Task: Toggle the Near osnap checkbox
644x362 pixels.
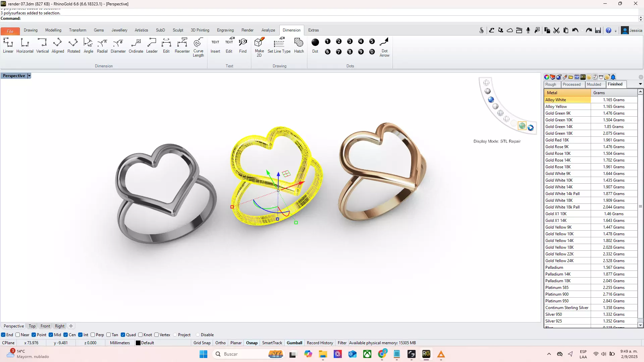Action: tap(18, 335)
